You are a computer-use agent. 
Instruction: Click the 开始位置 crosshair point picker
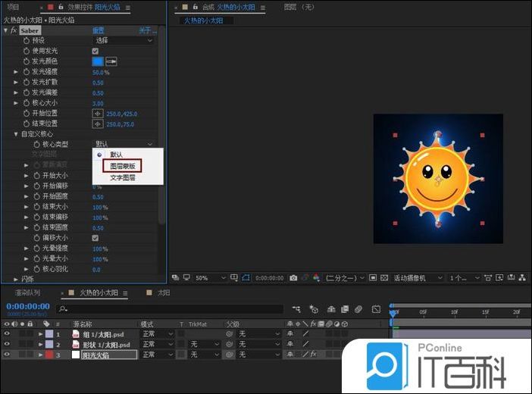[x=97, y=113]
